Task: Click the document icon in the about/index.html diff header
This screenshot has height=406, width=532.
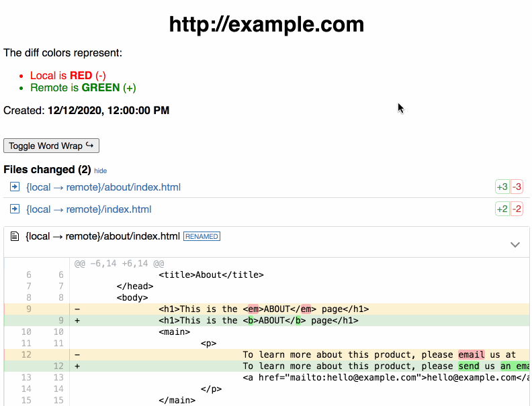Action: click(15, 236)
